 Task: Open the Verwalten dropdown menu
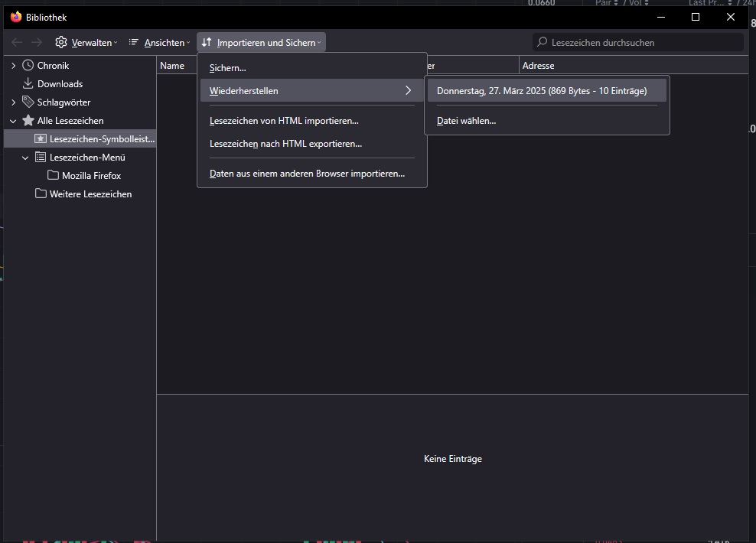click(x=86, y=42)
